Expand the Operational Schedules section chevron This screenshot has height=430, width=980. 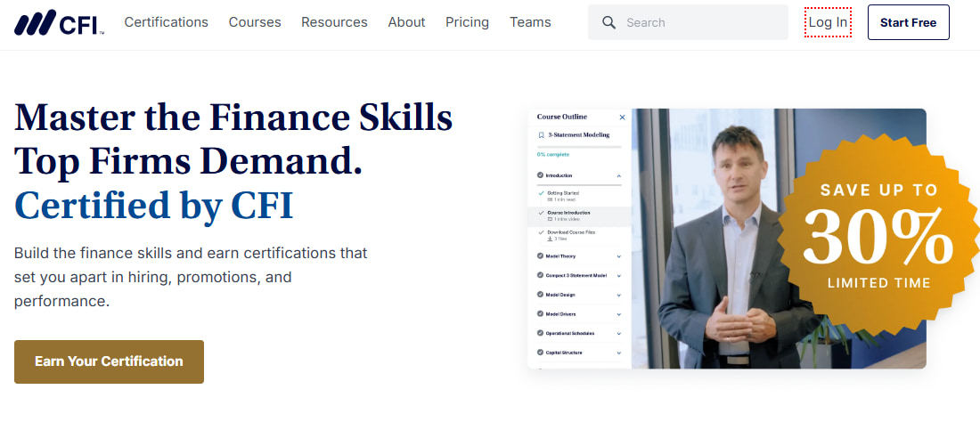coord(619,334)
